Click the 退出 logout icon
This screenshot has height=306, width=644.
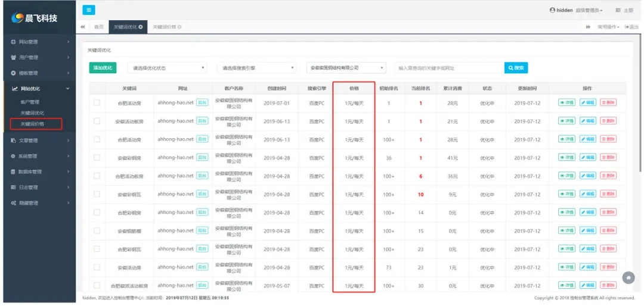coord(627,27)
